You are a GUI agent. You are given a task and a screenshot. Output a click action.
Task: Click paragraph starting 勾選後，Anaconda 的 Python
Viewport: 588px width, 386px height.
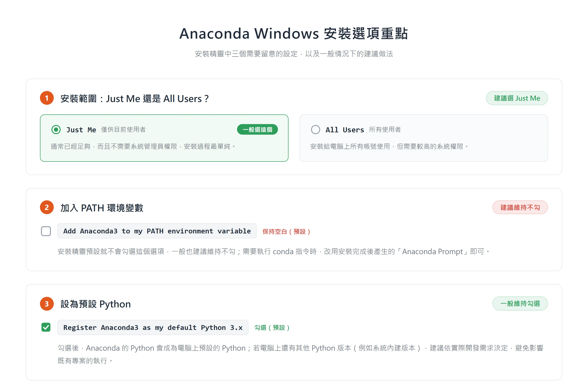click(x=300, y=354)
